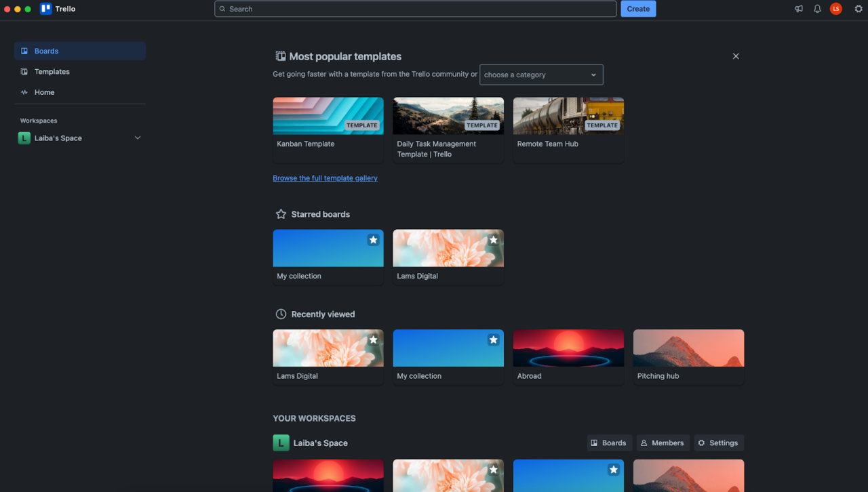Open your LS profile avatar
Viewport: 868px width, 492px height.
pyautogui.click(x=835, y=9)
